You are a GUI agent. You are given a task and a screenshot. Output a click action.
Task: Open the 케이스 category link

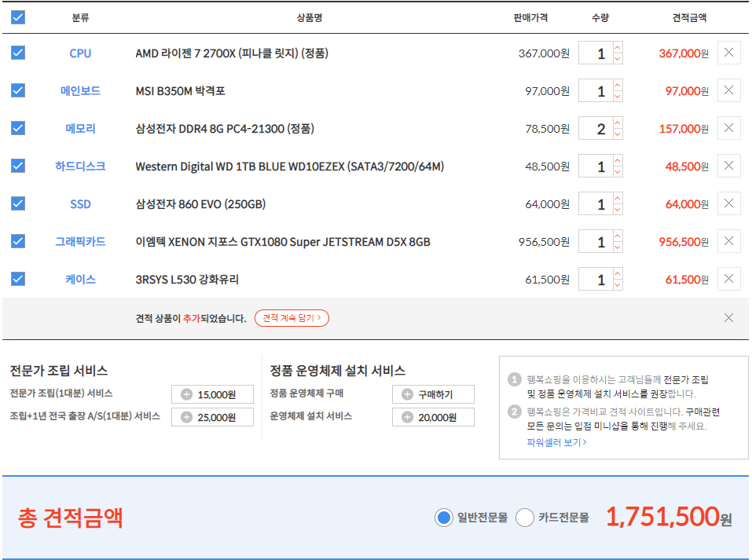coord(80,280)
